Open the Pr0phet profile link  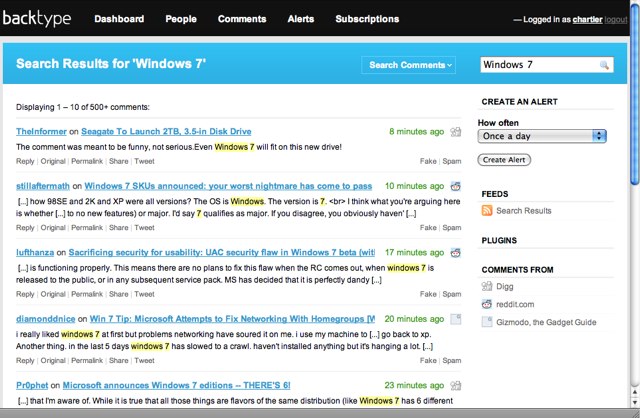(32, 385)
